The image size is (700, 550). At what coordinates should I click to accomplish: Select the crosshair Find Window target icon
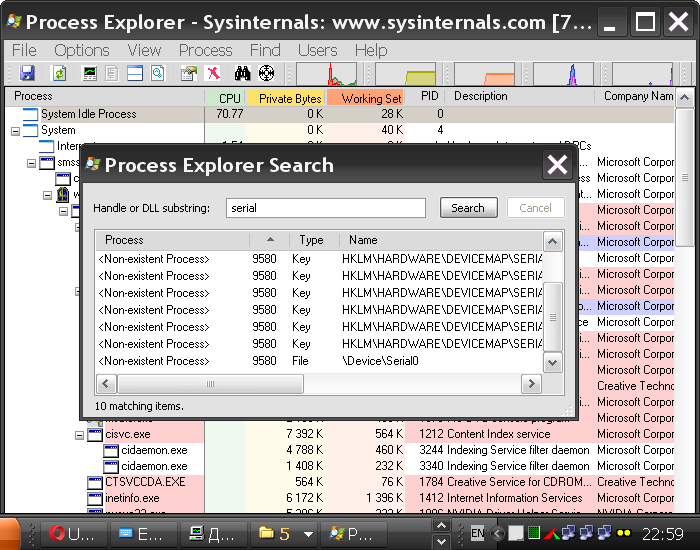tap(267, 73)
